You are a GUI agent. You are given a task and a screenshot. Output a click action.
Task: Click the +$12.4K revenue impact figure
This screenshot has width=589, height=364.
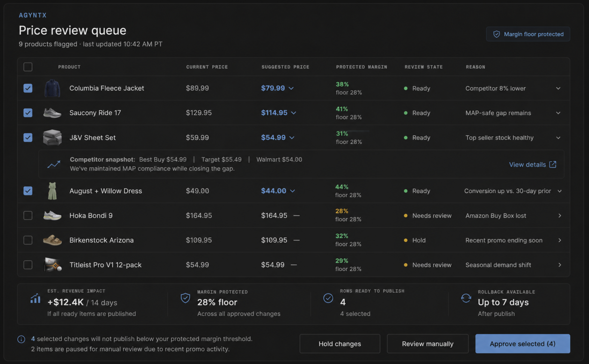[x=66, y=302]
